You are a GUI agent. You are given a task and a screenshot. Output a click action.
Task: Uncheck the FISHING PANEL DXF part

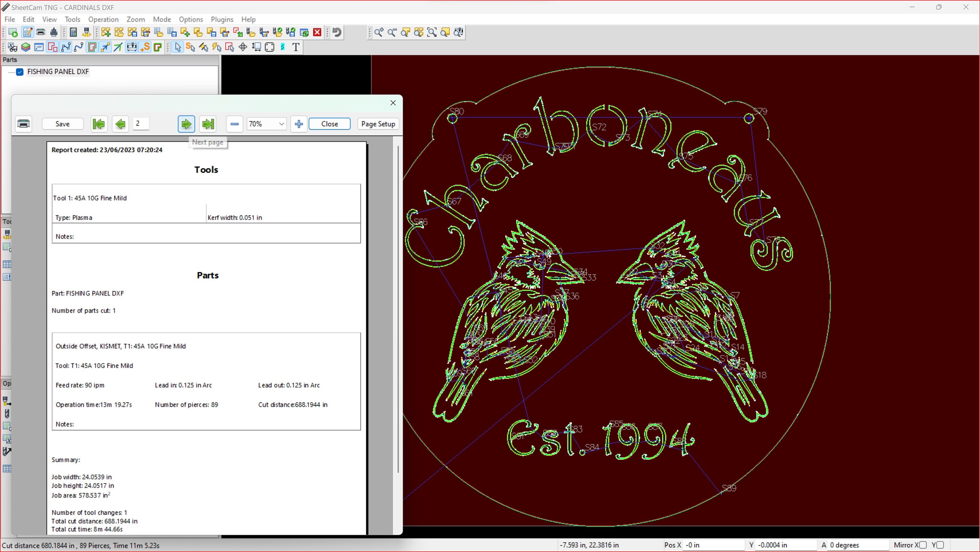tap(19, 72)
